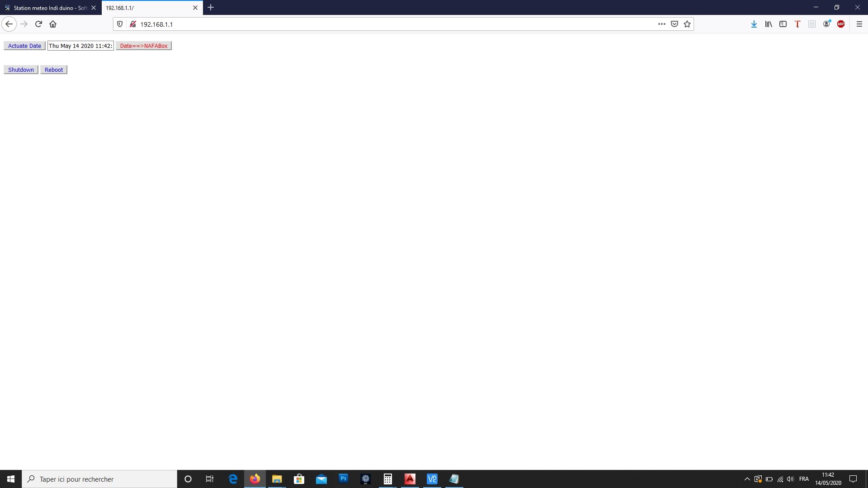Click the date text input field
Viewport: 868px width, 488px height.
coord(80,46)
